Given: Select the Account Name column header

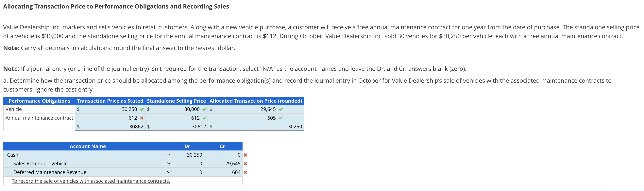Looking at the screenshot, I should click(x=88, y=146).
